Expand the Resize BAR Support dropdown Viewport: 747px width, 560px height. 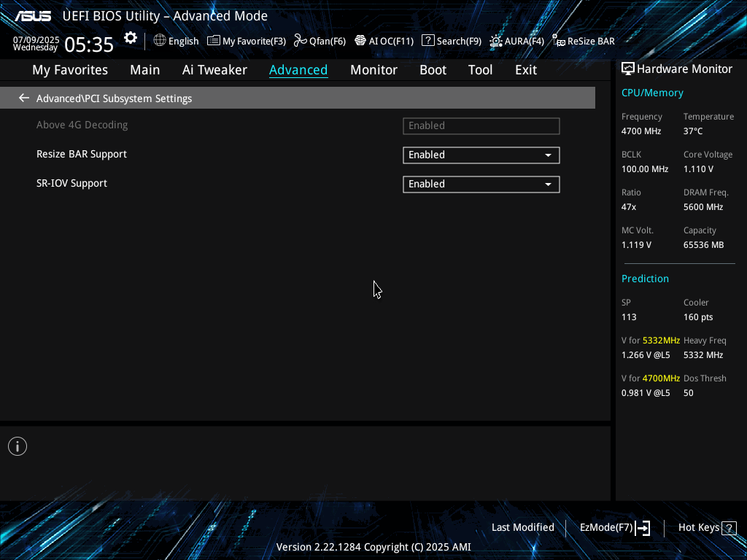pyautogui.click(x=481, y=155)
